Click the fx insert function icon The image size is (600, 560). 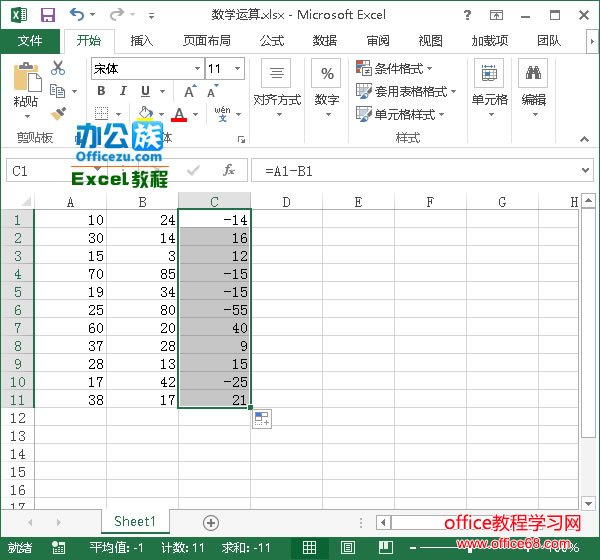228,170
